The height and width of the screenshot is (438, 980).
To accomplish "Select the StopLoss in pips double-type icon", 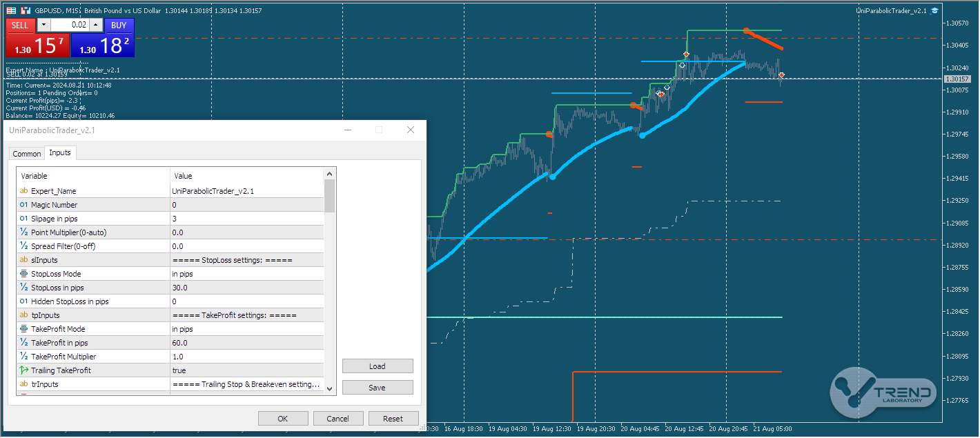I will click(23, 288).
